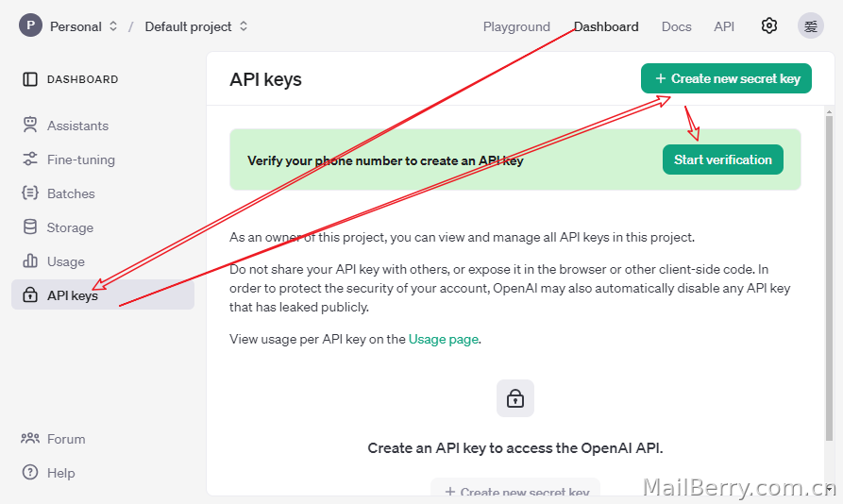
Task: Select API keys in the sidebar
Action: tap(103, 294)
